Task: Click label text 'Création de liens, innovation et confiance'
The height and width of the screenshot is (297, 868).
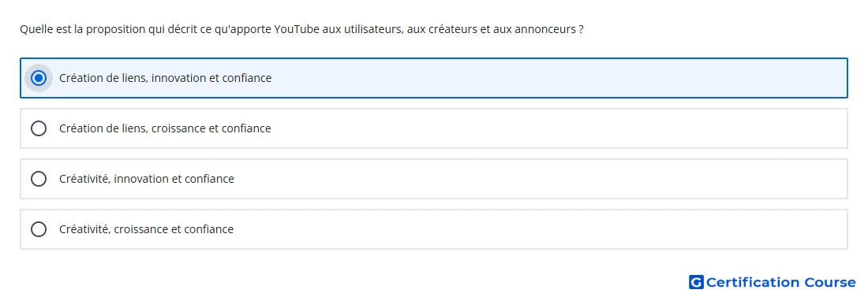Action: tap(166, 78)
